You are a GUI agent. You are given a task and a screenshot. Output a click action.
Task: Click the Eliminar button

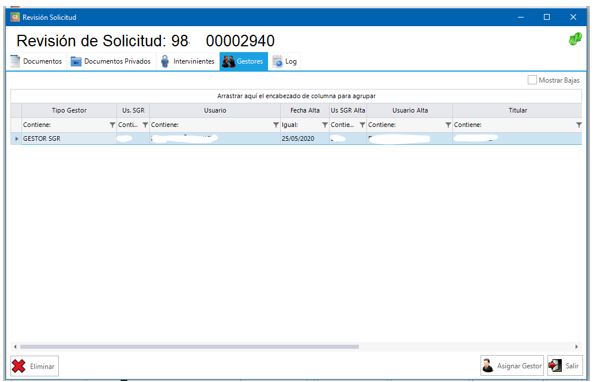pyautogui.click(x=35, y=366)
